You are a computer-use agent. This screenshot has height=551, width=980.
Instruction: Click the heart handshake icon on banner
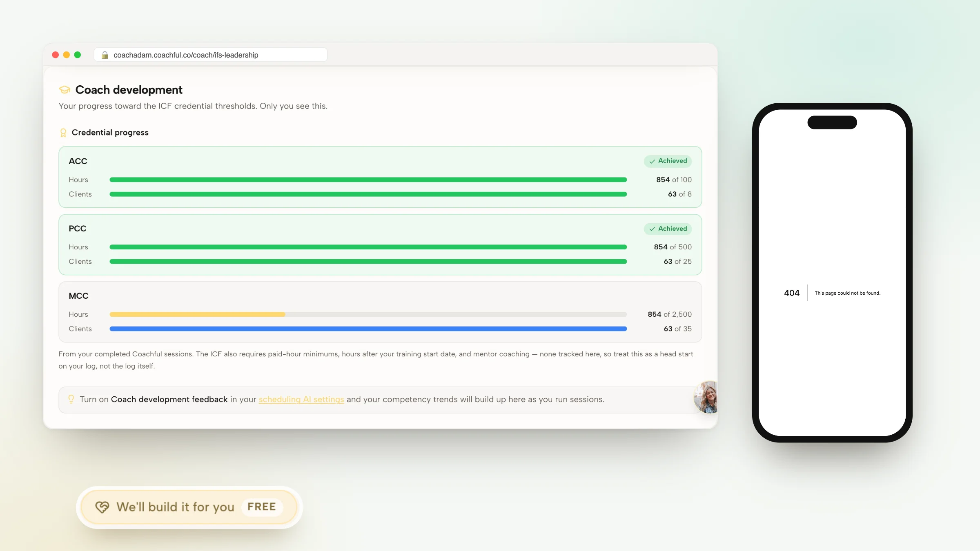pos(102,507)
